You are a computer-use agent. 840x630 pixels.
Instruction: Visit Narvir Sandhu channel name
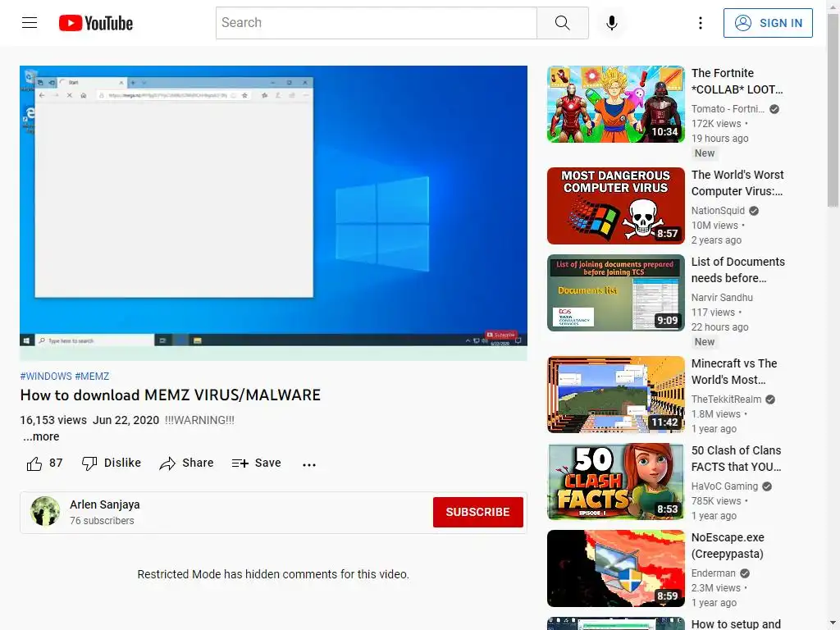click(x=722, y=297)
